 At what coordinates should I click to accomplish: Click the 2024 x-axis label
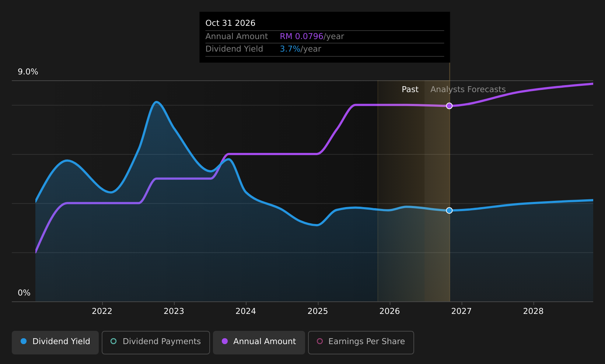[246, 311]
